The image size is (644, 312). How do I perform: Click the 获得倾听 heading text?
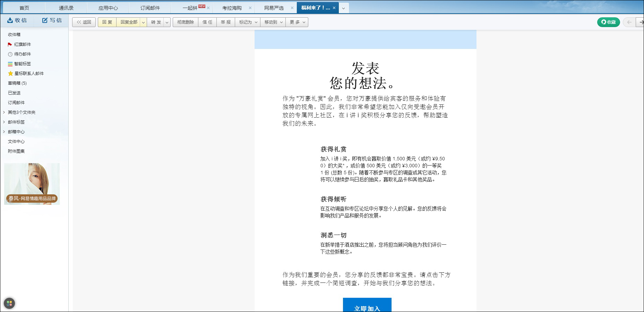(333, 199)
